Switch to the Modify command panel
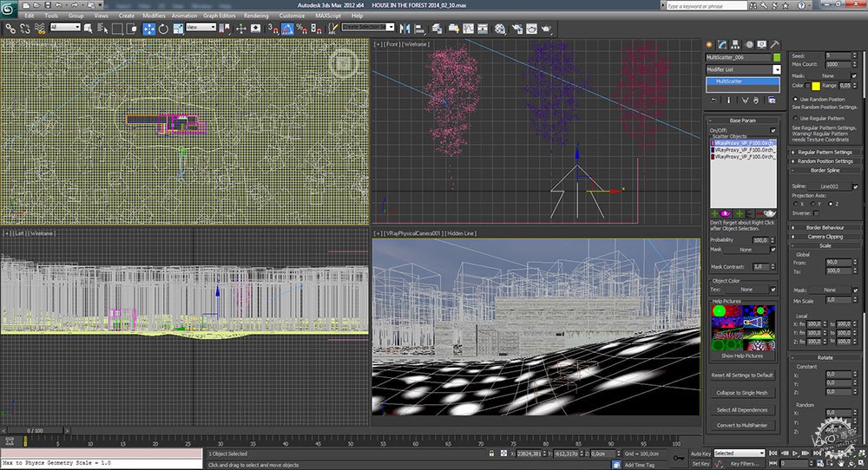Screen dimensions: 868x470 pos(722,44)
